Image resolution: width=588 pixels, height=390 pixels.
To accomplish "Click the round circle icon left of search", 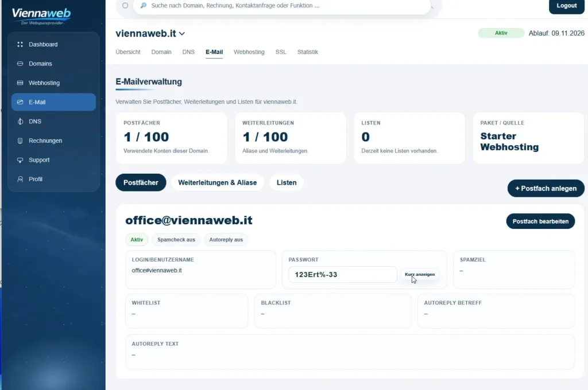I will (x=125, y=6).
